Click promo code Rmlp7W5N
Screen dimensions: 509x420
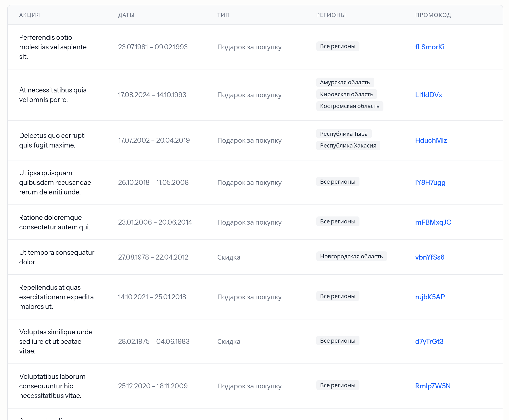coord(433,386)
